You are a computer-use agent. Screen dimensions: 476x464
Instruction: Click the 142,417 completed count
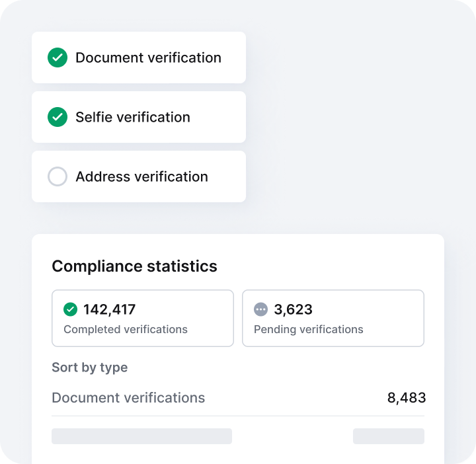[x=109, y=309]
